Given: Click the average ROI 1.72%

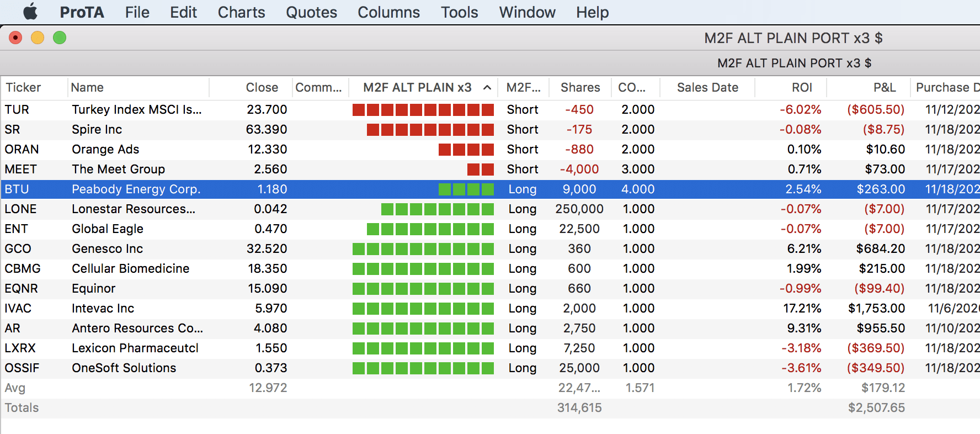Looking at the screenshot, I should 804,388.
